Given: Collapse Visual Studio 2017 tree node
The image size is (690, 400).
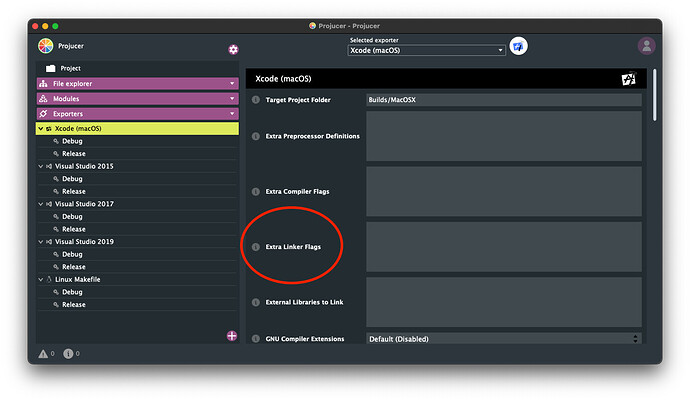Looking at the screenshot, I should (x=40, y=204).
